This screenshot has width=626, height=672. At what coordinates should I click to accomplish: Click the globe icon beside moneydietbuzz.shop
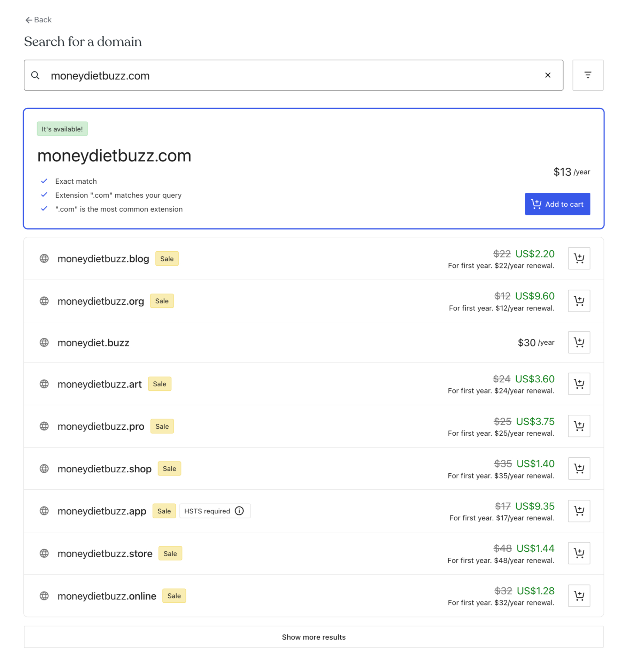tap(44, 468)
